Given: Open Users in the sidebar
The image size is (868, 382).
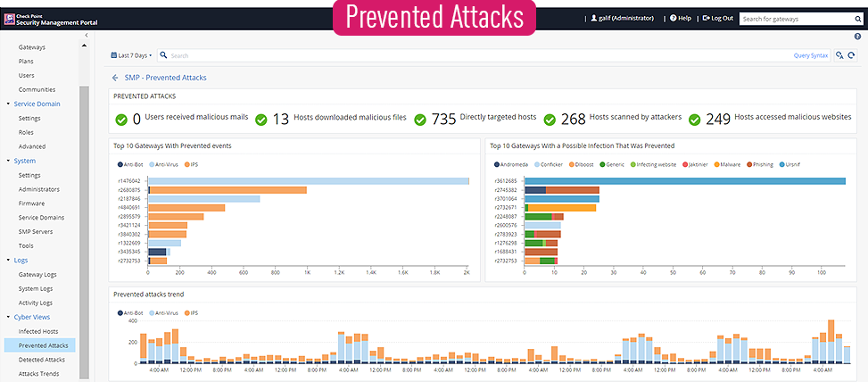Looking at the screenshot, I should tap(26, 75).
